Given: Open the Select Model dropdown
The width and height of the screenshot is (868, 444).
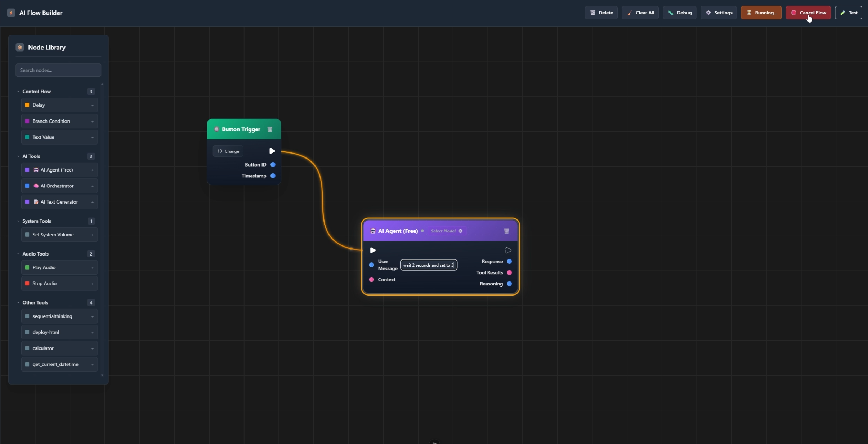Looking at the screenshot, I should click(443, 231).
